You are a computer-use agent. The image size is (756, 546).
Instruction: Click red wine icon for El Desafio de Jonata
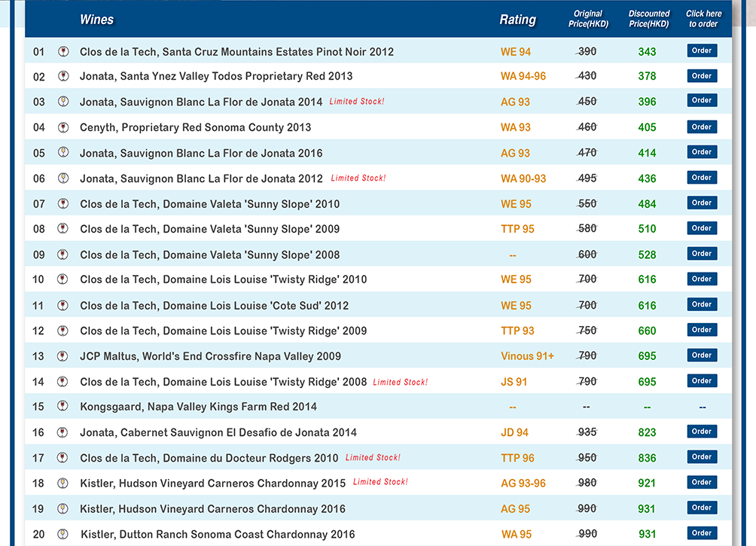point(62,432)
